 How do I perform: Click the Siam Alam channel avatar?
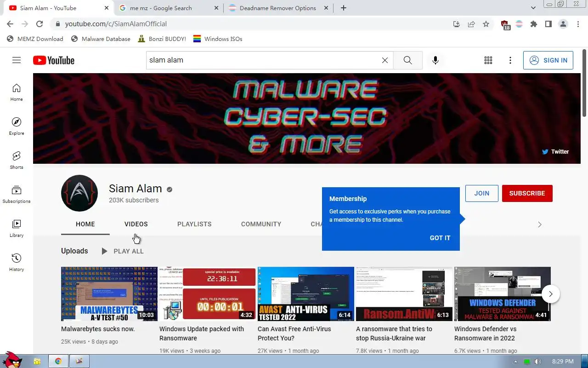79,193
